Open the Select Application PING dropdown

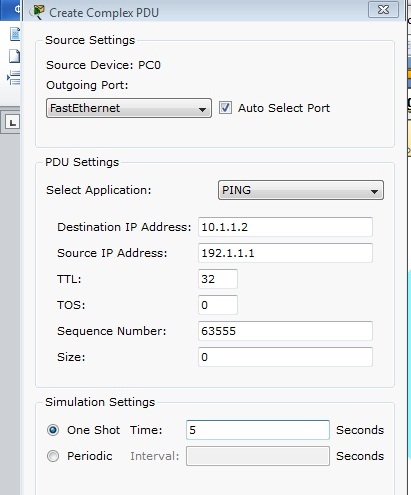pyautogui.click(x=301, y=190)
